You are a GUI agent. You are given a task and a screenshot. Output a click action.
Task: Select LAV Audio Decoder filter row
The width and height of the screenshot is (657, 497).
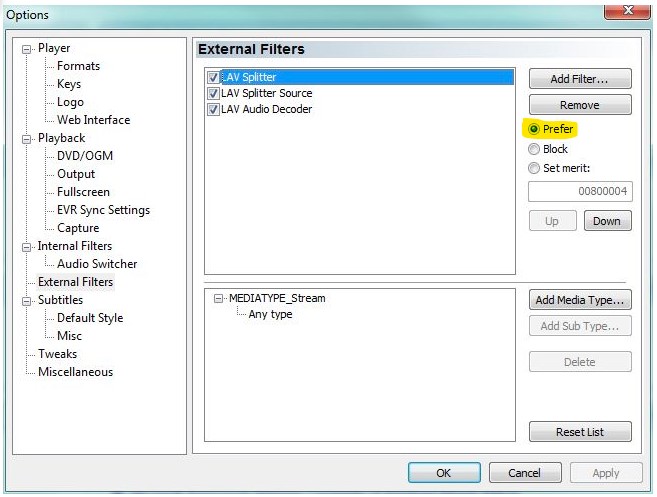[x=267, y=109]
